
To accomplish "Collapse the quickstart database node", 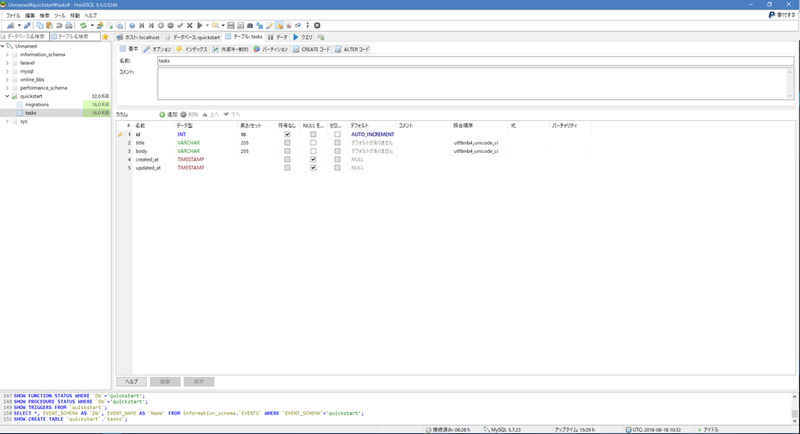I will tap(7, 96).
